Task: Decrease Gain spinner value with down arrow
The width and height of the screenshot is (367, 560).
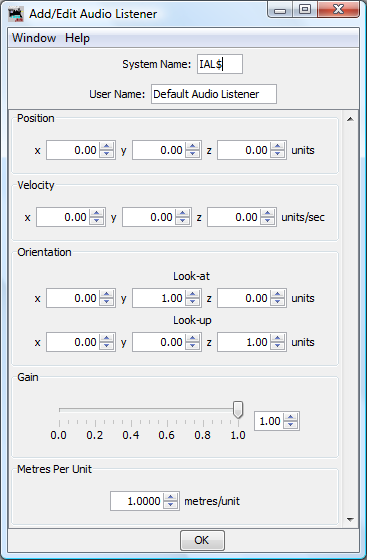Action: pos(291,425)
